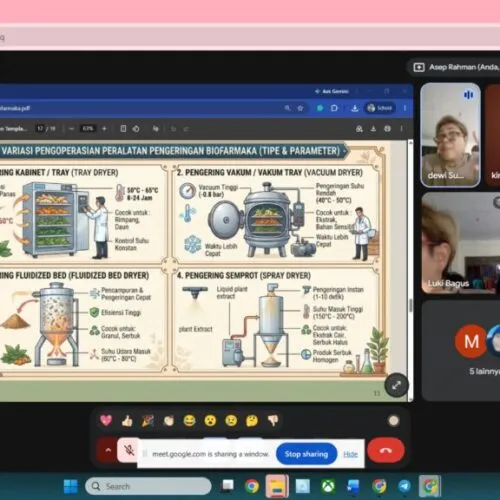This screenshot has height=500, width=500.
Task: Send the surprised face reaction
Action: [x=210, y=421]
